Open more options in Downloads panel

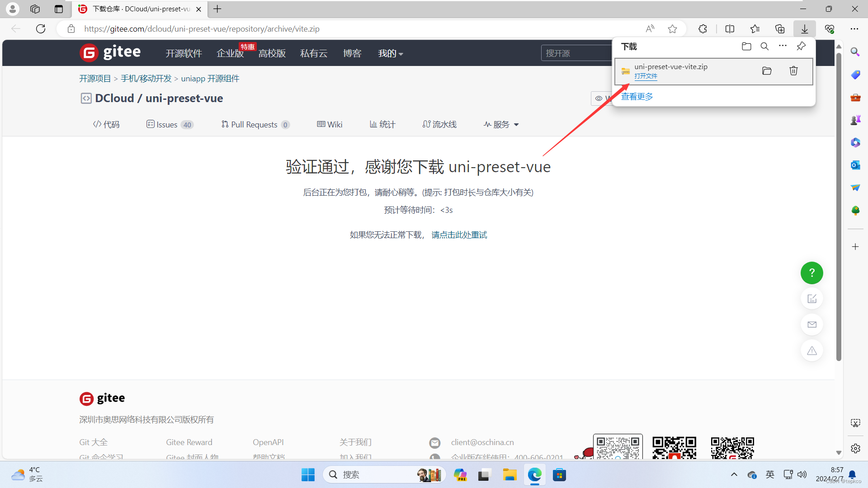point(783,46)
